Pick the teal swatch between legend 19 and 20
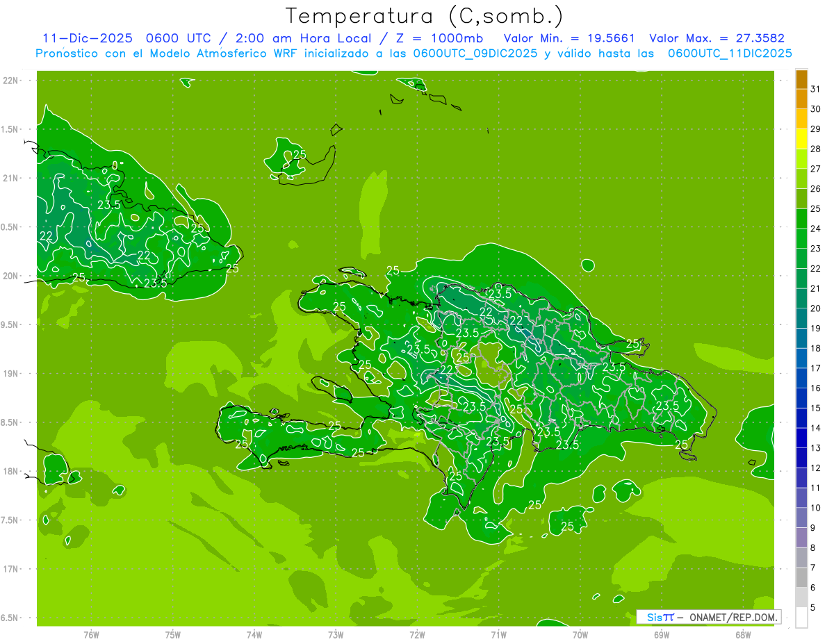This screenshot has height=644, width=834. point(801,318)
